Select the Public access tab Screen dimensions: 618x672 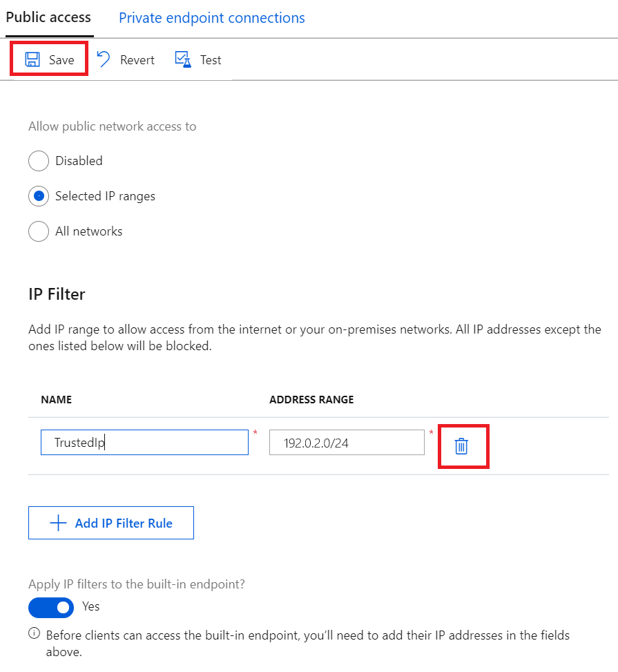coord(48,17)
